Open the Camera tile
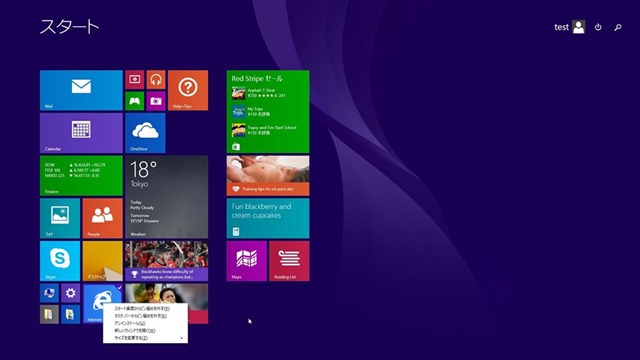 156,101
